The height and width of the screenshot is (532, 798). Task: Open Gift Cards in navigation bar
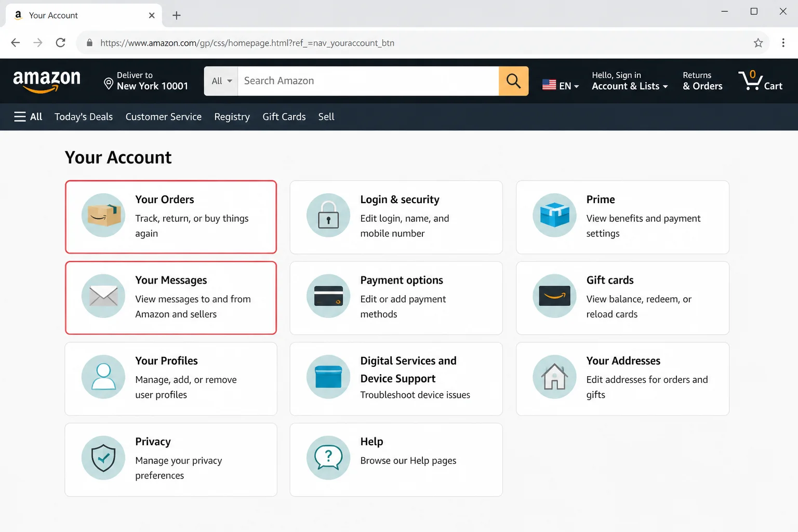pyautogui.click(x=284, y=117)
